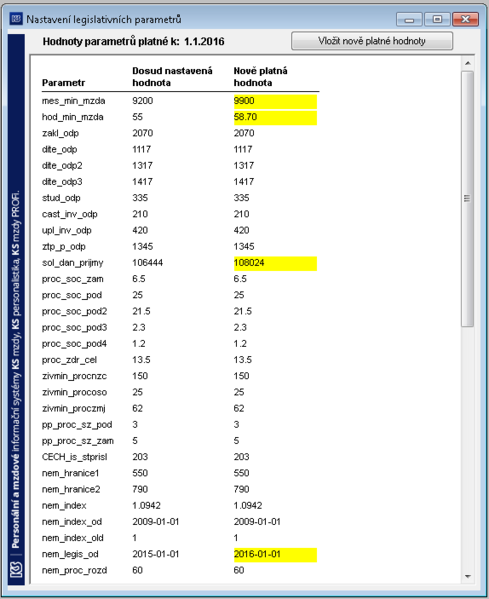489x599 pixels.
Task: Click highlighted new value 108024
Action: (275, 264)
